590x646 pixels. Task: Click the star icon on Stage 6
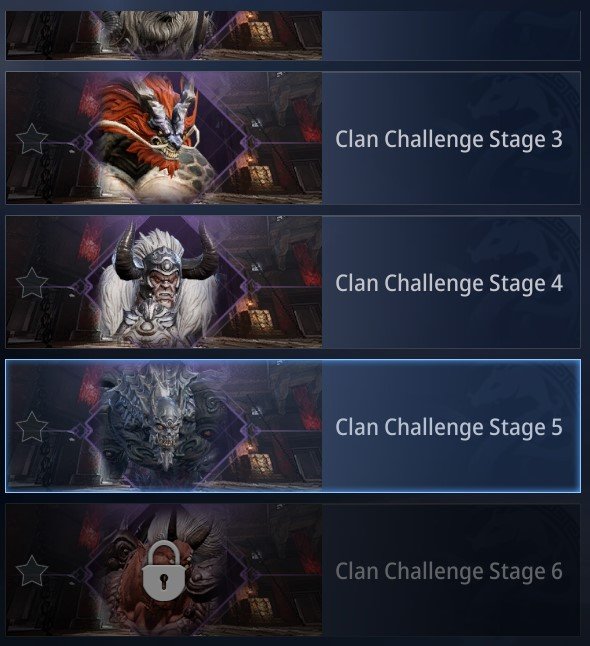pos(32,571)
